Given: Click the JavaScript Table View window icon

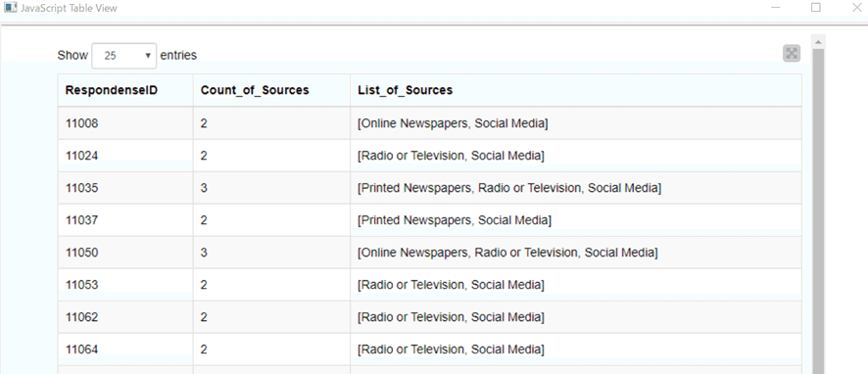Looking at the screenshot, I should [x=11, y=8].
